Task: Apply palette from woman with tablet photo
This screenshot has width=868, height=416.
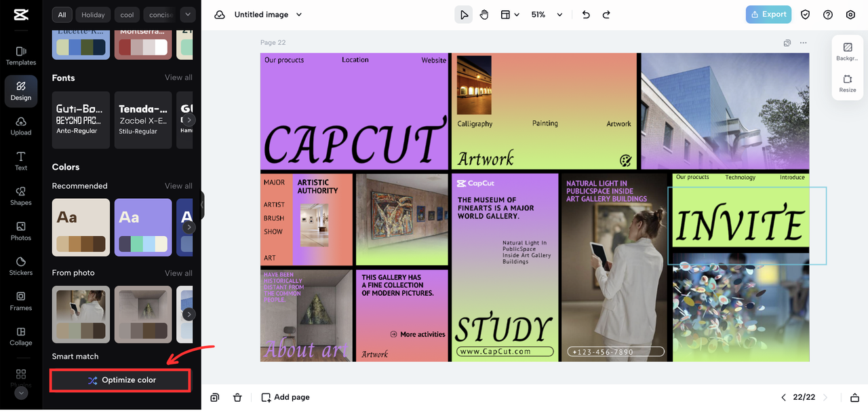Action: coord(81,314)
